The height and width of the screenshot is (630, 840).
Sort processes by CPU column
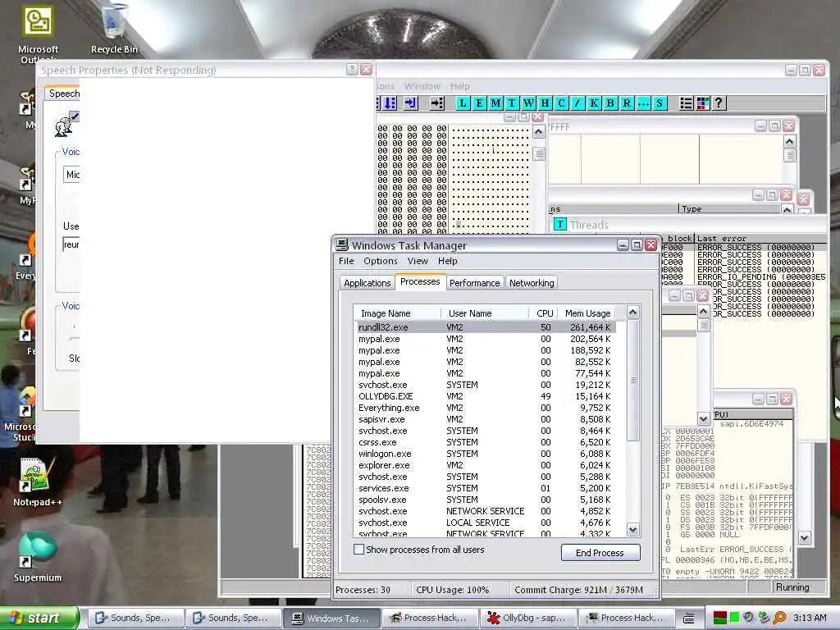(545, 313)
